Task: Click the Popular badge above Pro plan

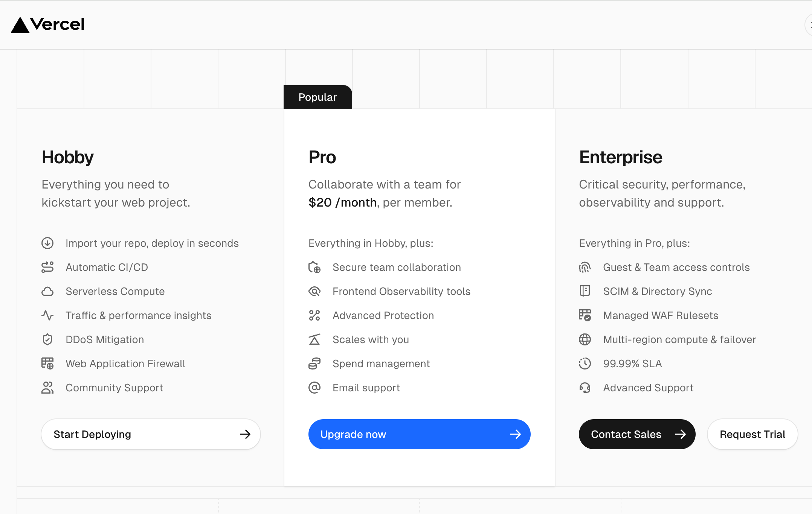Action: [317, 97]
